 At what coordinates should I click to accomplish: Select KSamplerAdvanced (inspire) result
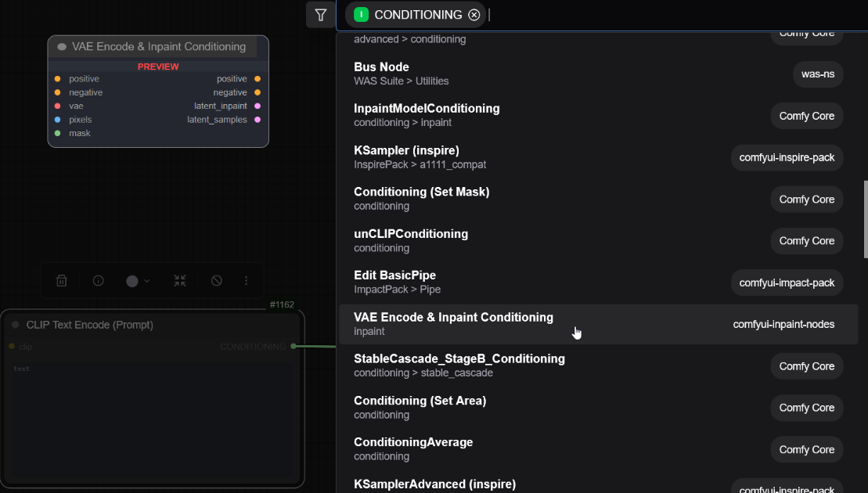pyautogui.click(x=598, y=483)
